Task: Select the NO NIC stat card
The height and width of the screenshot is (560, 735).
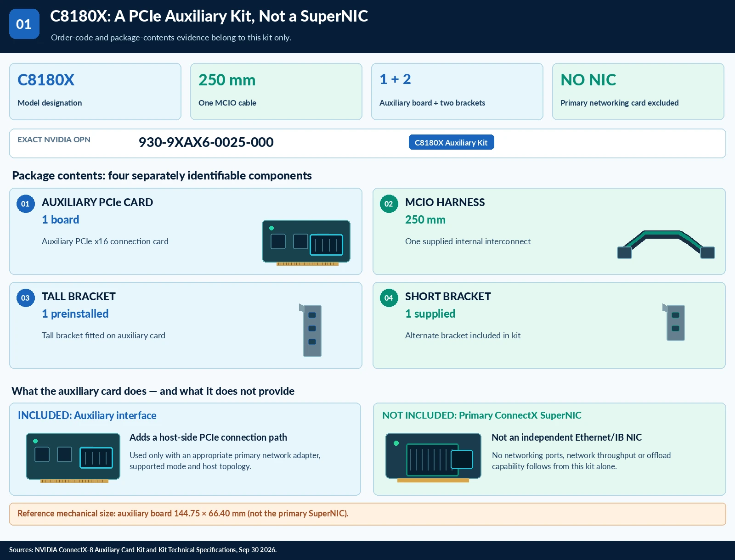Action: [x=638, y=91]
